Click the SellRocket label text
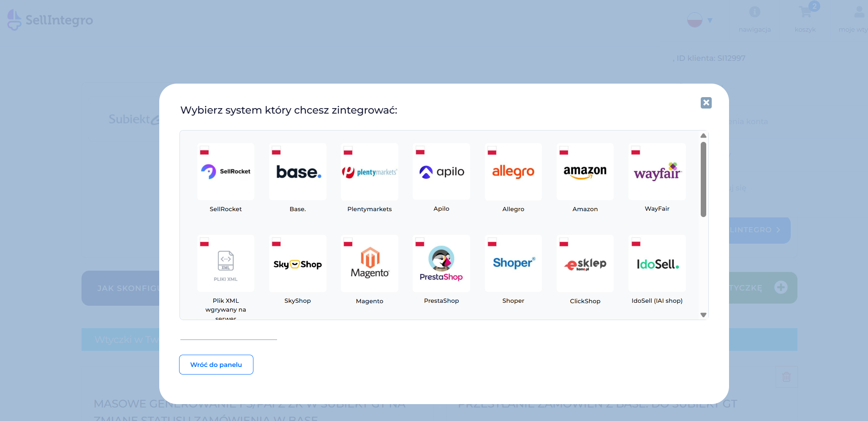868x421 pixels. 226,209
